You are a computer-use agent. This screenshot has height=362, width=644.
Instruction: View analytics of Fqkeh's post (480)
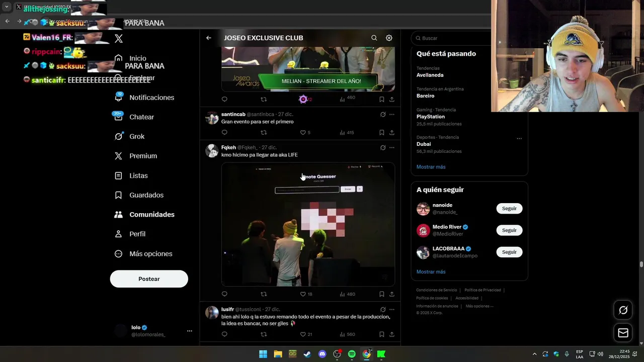[347, 294]
